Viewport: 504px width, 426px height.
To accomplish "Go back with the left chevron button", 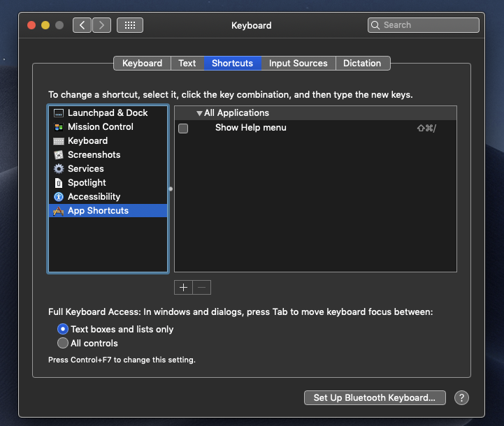I will pos(82,25).
